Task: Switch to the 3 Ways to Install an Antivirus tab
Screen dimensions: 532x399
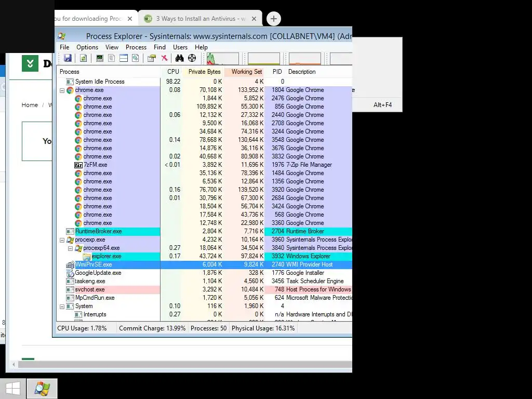Action: tap(200, 19)
